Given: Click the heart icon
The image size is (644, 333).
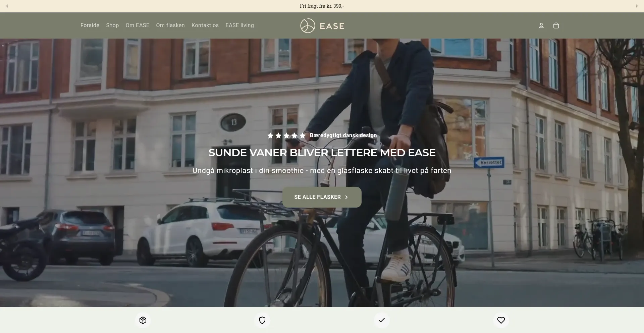Looking at the screenshot, I should 501,320.
